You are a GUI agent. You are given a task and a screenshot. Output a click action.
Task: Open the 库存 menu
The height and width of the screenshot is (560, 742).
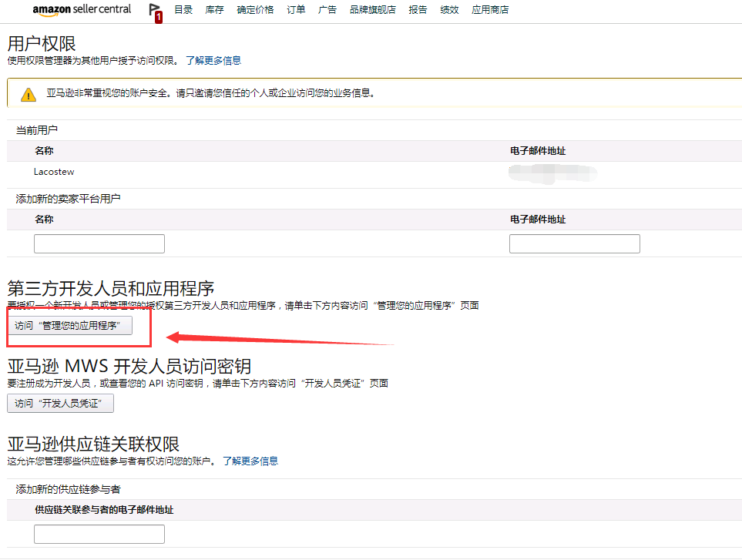(x=214, y=9)
